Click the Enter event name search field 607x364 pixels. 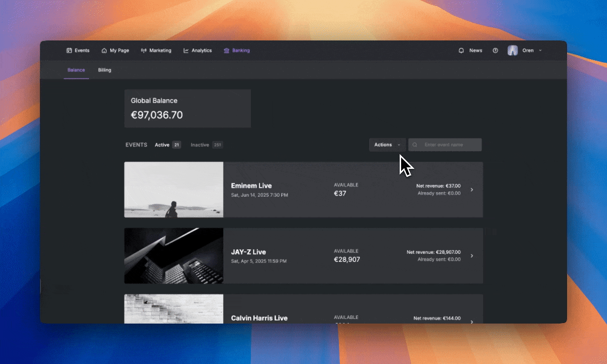(450, 145)
